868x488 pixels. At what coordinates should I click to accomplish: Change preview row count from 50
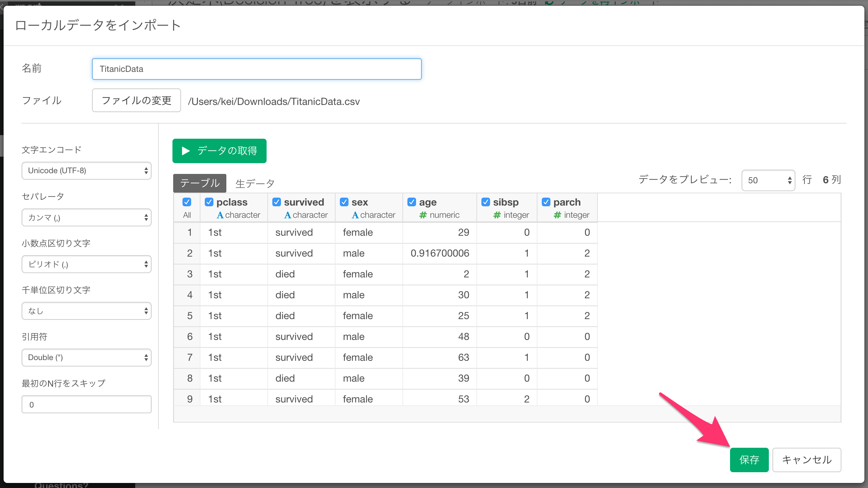tap(768, 180)
